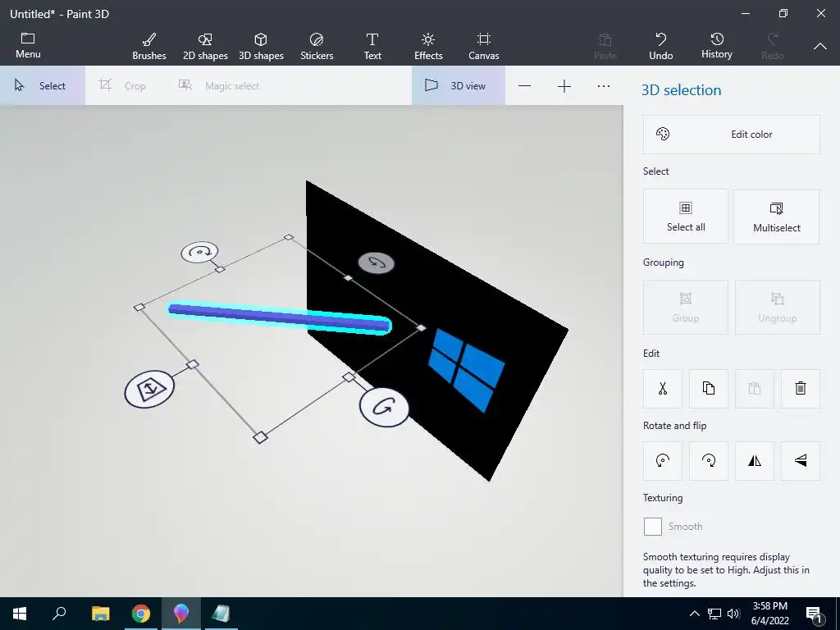Click bottom corner resize handle of selection

coord(260,438)
